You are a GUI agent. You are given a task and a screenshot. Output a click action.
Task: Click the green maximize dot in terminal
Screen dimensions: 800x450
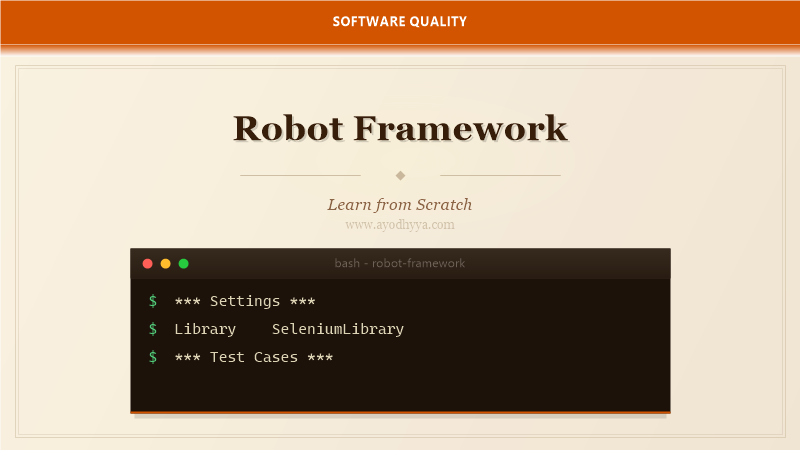[x=184, y=263]
